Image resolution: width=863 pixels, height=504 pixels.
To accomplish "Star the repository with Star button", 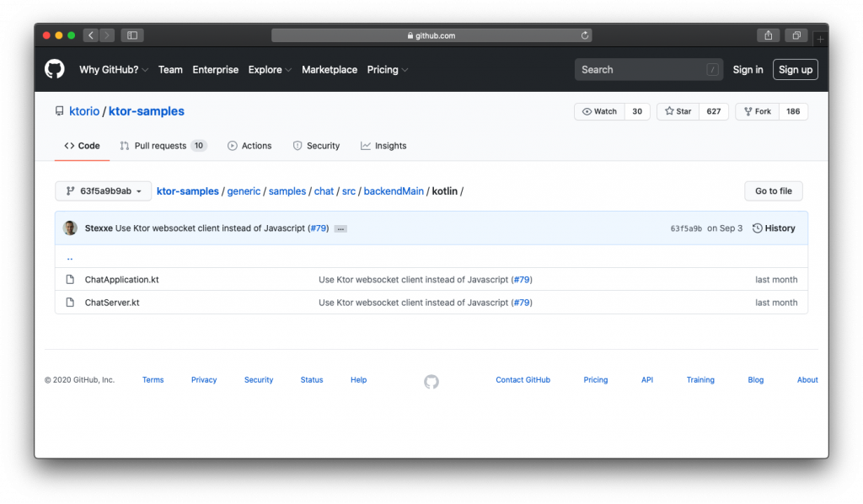I will tap(678, 111).
